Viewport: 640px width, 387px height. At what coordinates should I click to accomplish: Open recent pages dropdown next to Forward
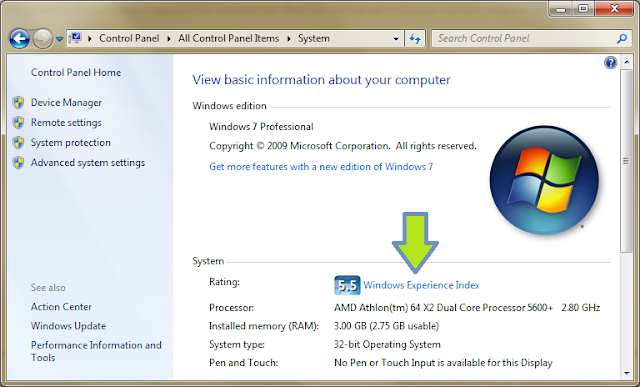tap(60, 39)
